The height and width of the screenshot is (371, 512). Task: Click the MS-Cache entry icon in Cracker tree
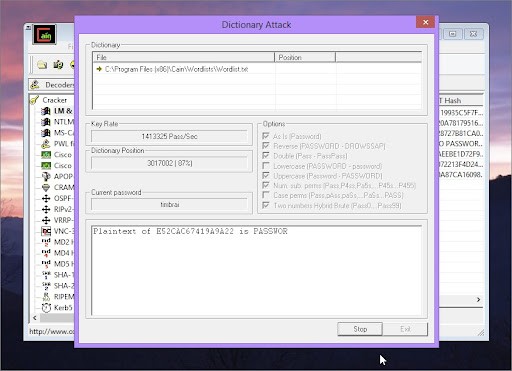46,133
